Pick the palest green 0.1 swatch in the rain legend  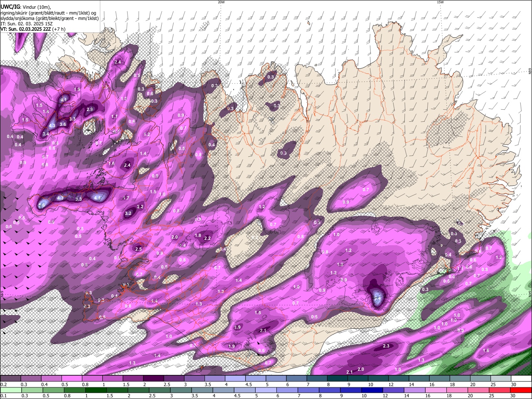click(x=11, y=390)
